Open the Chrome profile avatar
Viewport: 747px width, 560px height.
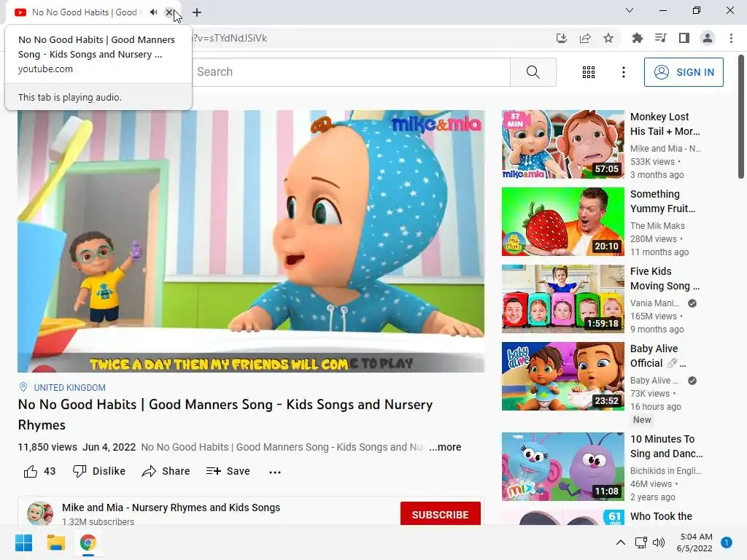[708, 38]
